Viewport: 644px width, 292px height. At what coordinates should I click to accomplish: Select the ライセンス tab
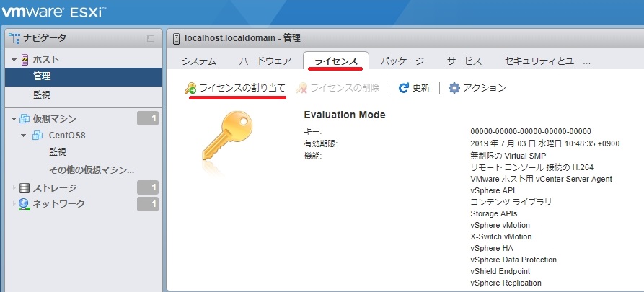[335, 61]
